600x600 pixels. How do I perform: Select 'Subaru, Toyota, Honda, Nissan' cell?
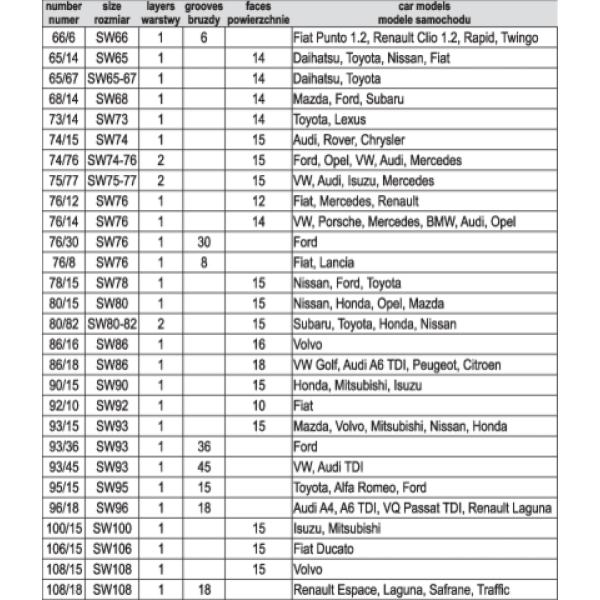(x=425, y=324)
